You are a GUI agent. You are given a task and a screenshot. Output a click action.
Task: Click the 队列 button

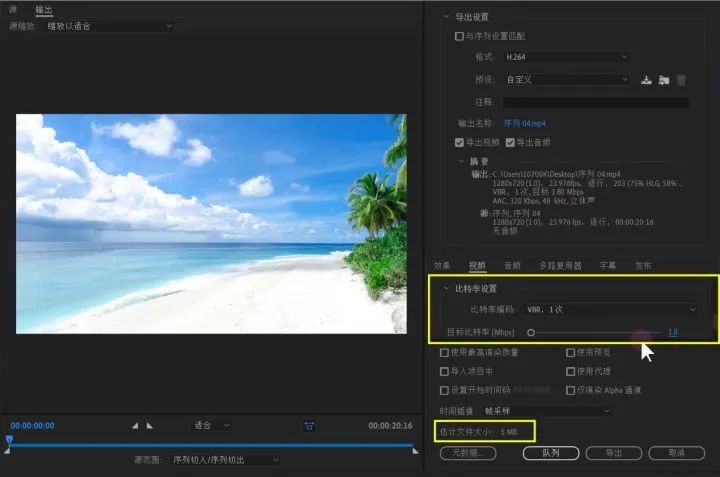tap(551, 453)
